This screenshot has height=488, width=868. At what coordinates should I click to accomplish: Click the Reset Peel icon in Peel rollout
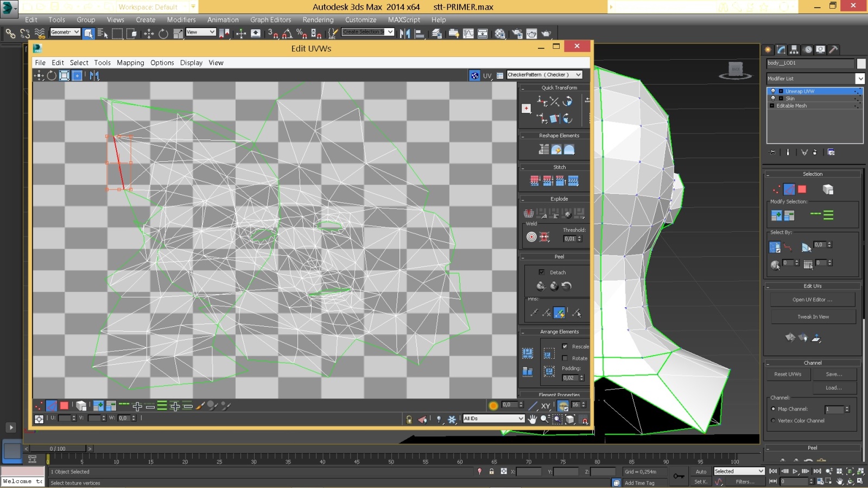pyautogui.click(x=567, y=286)
